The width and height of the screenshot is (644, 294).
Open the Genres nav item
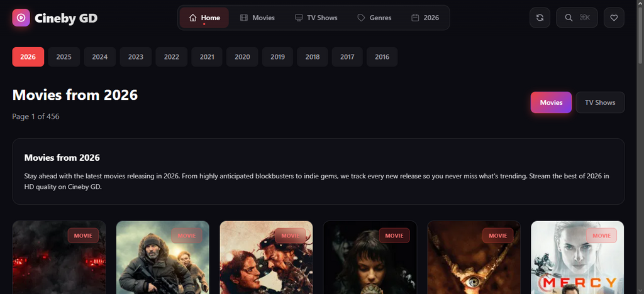[374, 18]
